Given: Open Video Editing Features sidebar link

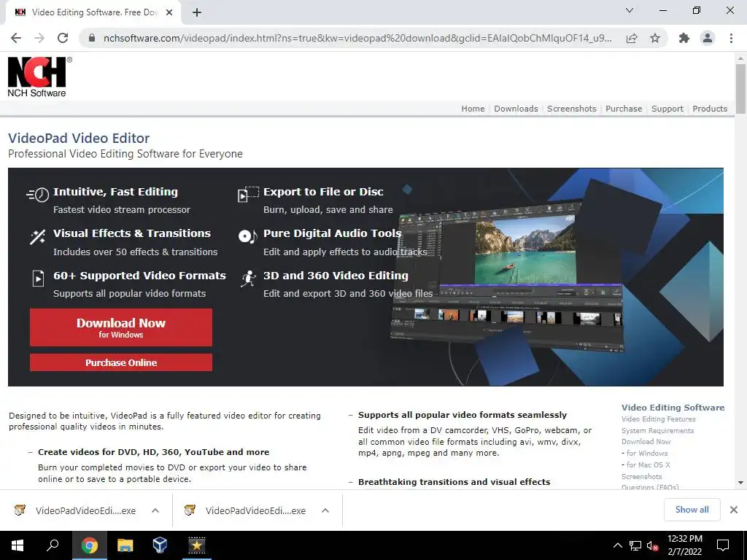Looking at the screenshot, I should coord(659,419).
